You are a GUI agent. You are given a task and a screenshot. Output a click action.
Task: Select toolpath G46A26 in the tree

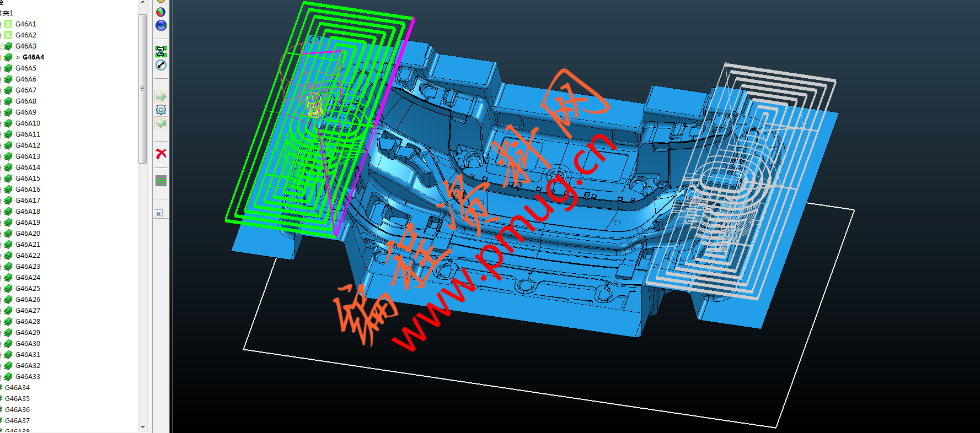coord(28,300)
